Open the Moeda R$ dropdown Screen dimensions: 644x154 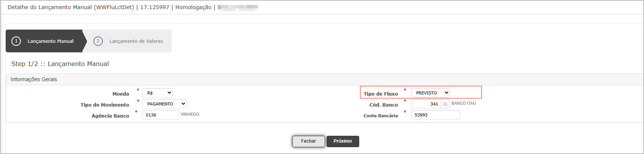pos(158,93)
